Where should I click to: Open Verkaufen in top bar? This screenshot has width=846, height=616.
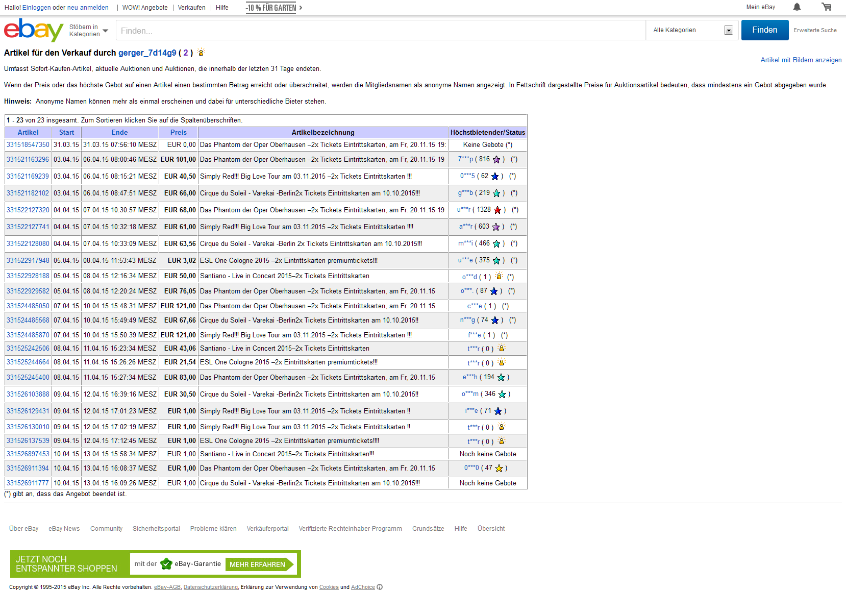click(192, 8)
